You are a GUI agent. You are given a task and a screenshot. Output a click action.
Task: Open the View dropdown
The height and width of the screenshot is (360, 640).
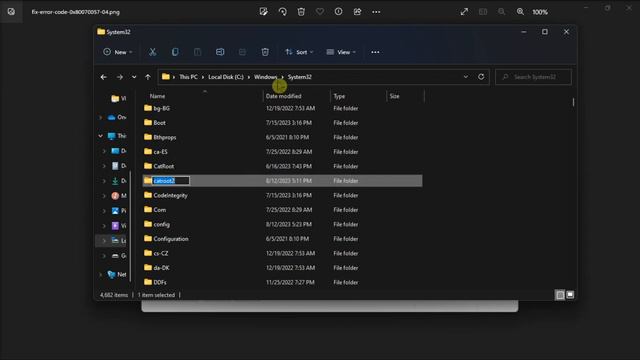click(341, 52)
